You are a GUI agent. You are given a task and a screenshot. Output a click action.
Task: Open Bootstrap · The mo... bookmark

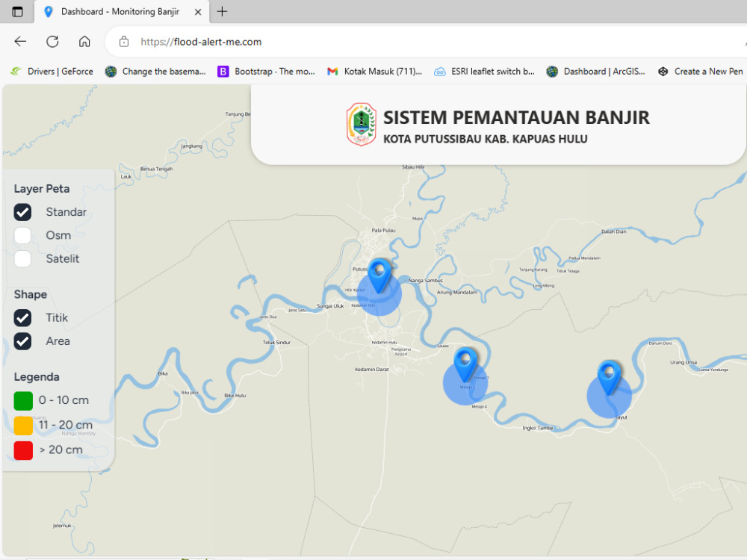[267, 72]
